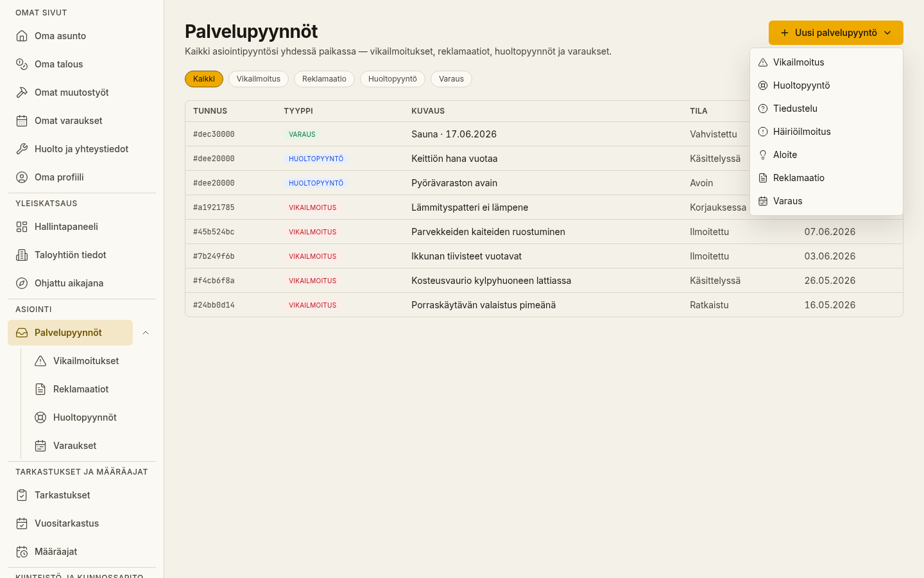924x578 pixels.
Task: Choose Reklamaatio in the dropdown menu
Action: 826,178
